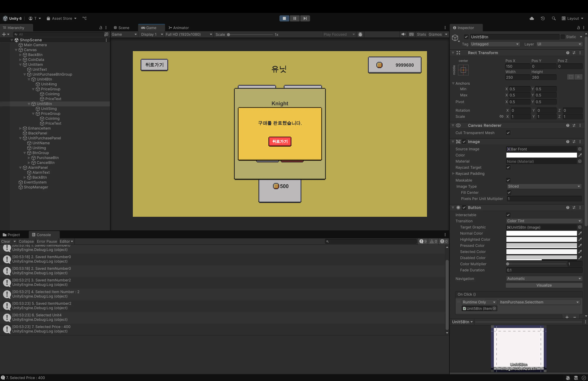Open the undo history icon
The width and height of the screenshot is (588, 381).
pyautogui.click(x=543, y=18)
